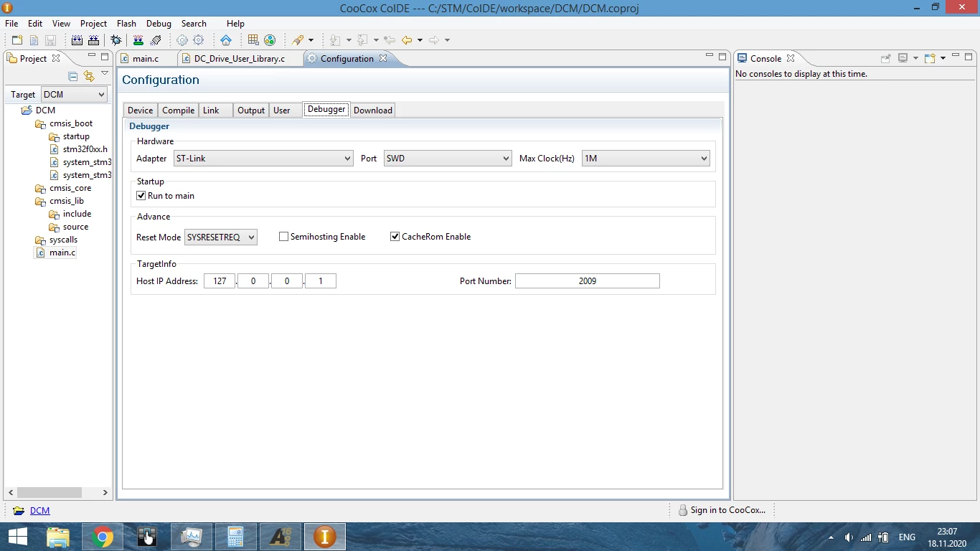Screen dimensions: 980x551
Task: Switch to the Compile tab
Action: pyautogui.click(x=178, y=110)
